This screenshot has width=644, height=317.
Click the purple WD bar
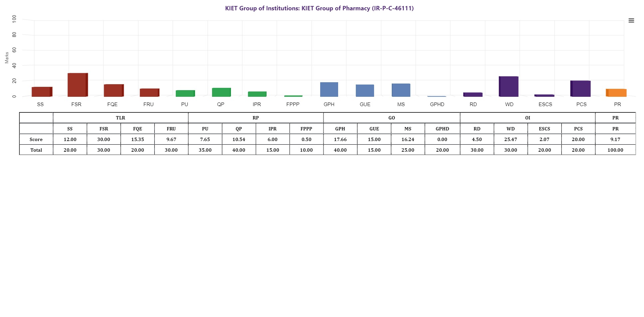(x=509, y=86)
